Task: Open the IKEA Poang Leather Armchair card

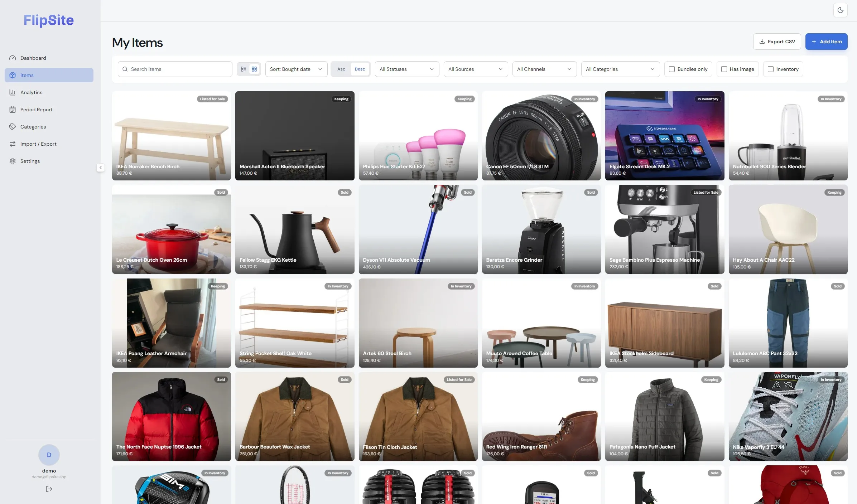Action: (x=171, y=323)
